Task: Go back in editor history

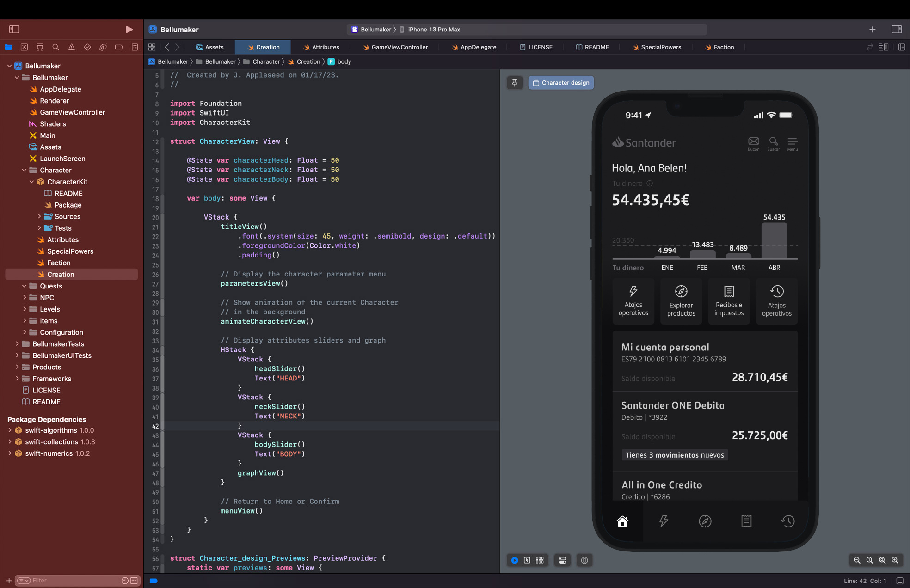Action: click(x=167, y=47)
